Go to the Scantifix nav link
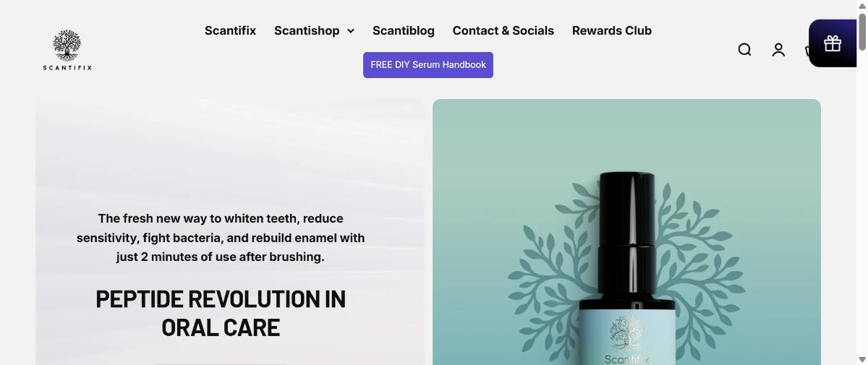 coord(230,30)
